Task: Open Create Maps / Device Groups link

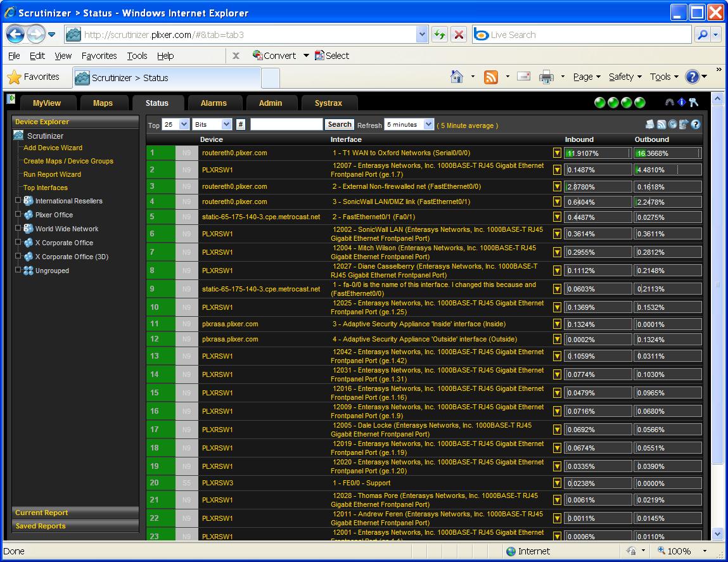Action: (68, 161)
